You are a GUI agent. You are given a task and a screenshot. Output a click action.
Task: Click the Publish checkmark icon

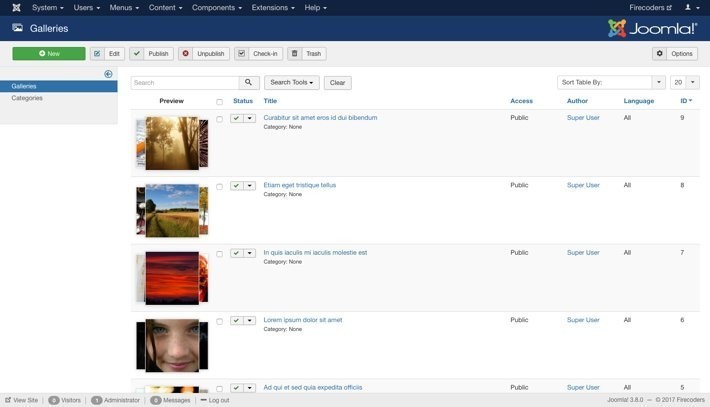click(x=137, y=53)
